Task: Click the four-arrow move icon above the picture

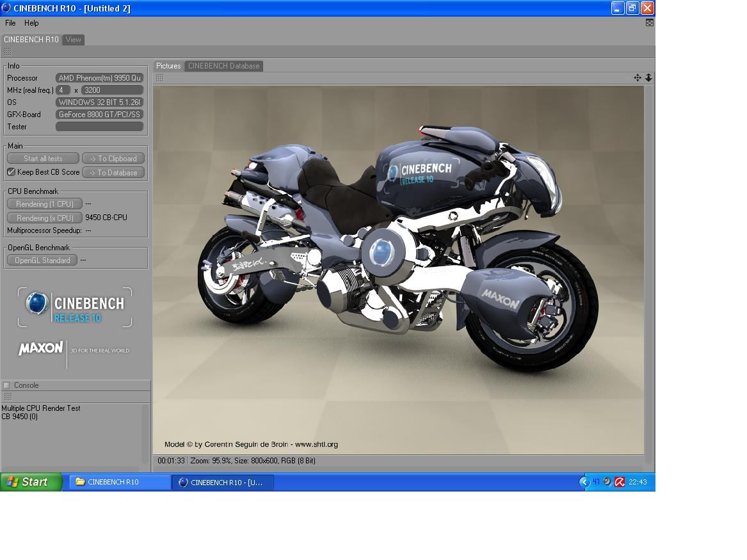Action: tap(638, 77)
